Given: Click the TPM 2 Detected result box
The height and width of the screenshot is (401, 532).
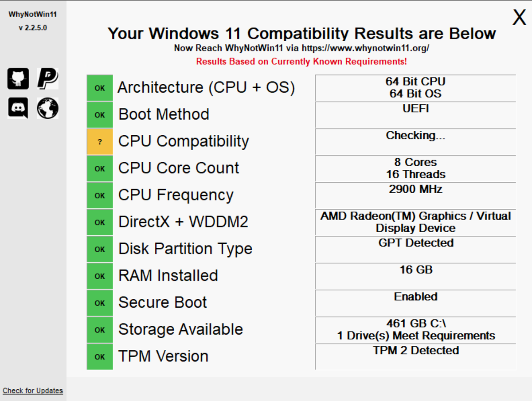Looking at the screenshot, I should (x=415, y=357).
